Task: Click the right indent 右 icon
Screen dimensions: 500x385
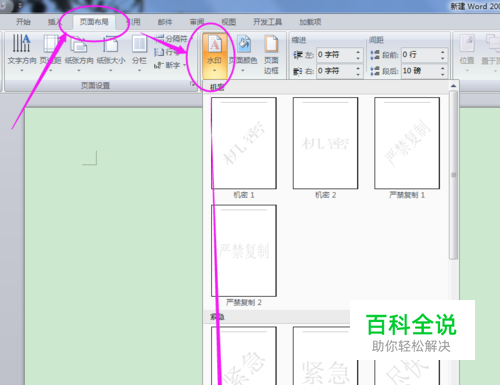Action: coord(298,71)
